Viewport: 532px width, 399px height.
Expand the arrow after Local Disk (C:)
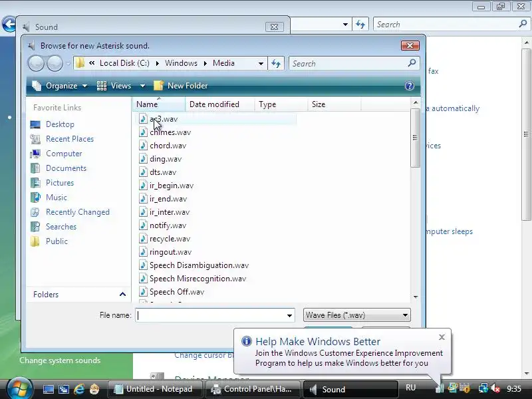(x=157, y=63)
